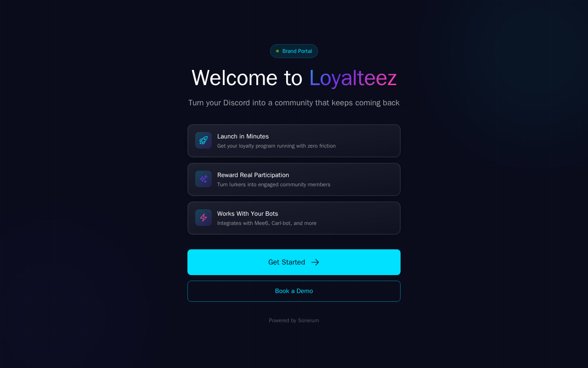The image size is (588, 368).
Task: Click 'Turn lurkers into engaged community members' text
Action: 274,184
